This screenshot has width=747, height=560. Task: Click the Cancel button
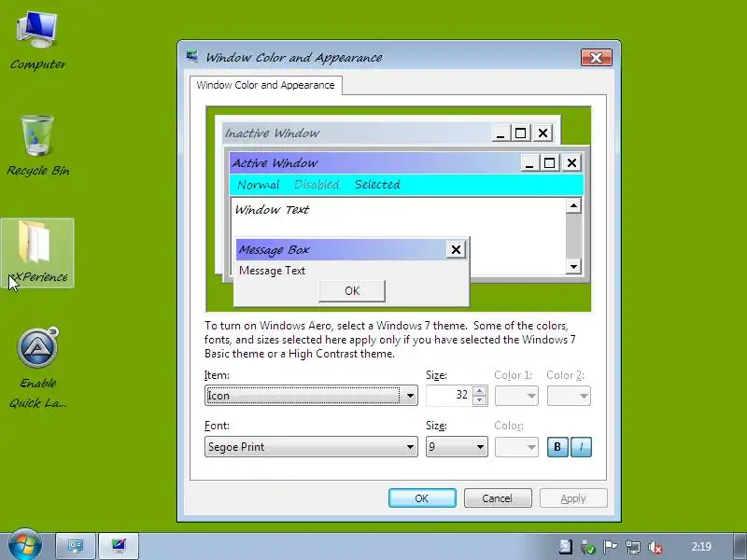[x=498, y=498]
